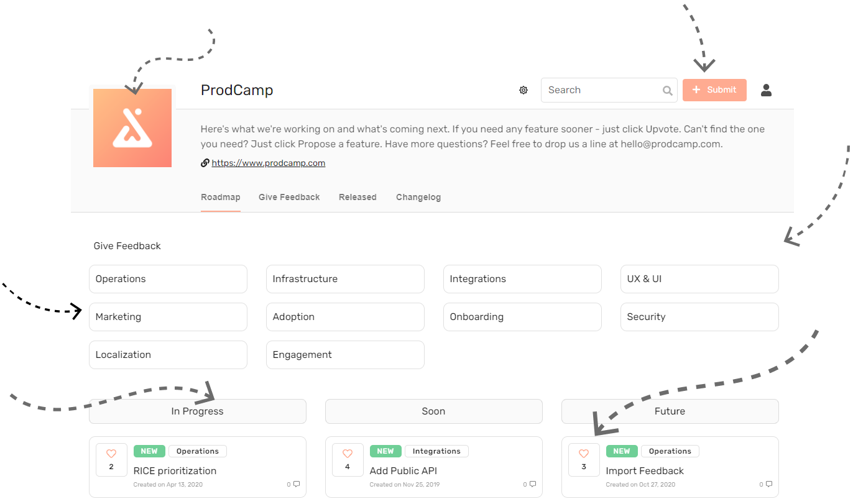Click inside the Search field

[x=597, y=90]
